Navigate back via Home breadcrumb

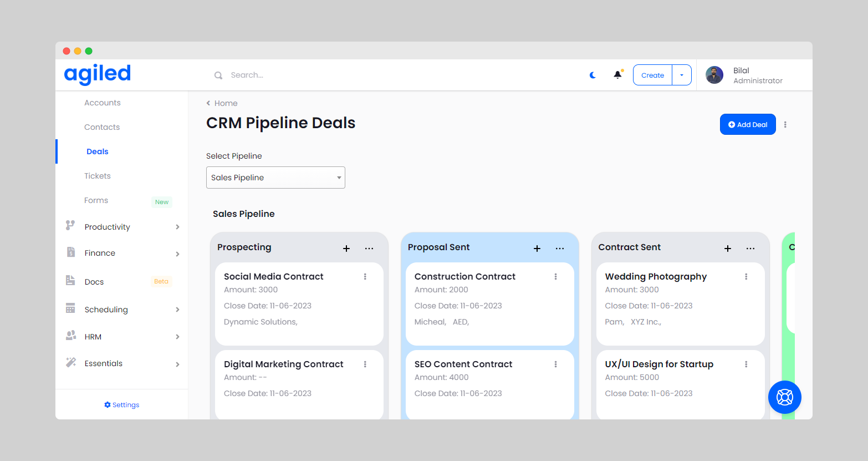(222, 103)
